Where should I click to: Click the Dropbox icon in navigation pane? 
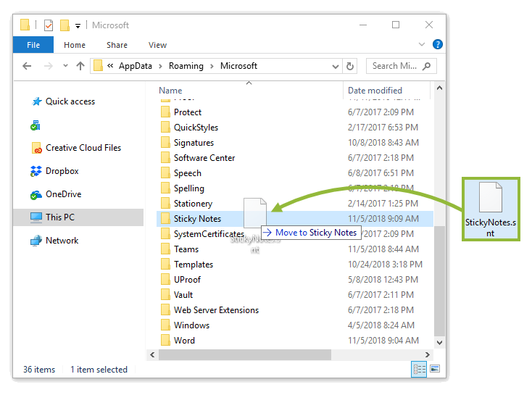click(36, 171)
